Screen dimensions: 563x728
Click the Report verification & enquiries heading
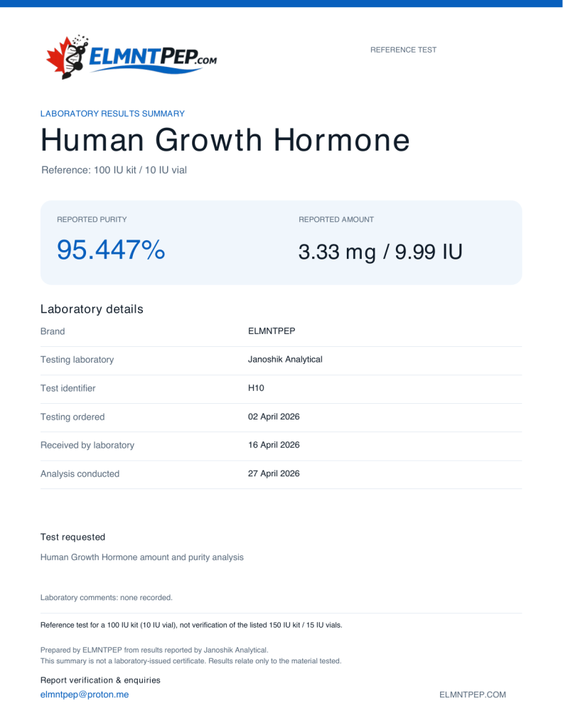point(100,680)
